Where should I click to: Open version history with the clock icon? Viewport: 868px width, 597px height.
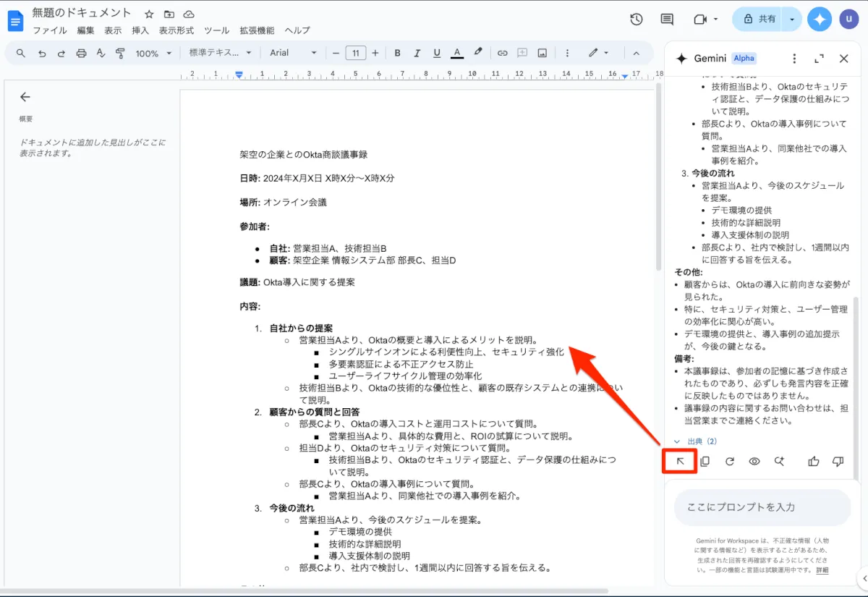[637, 20]
